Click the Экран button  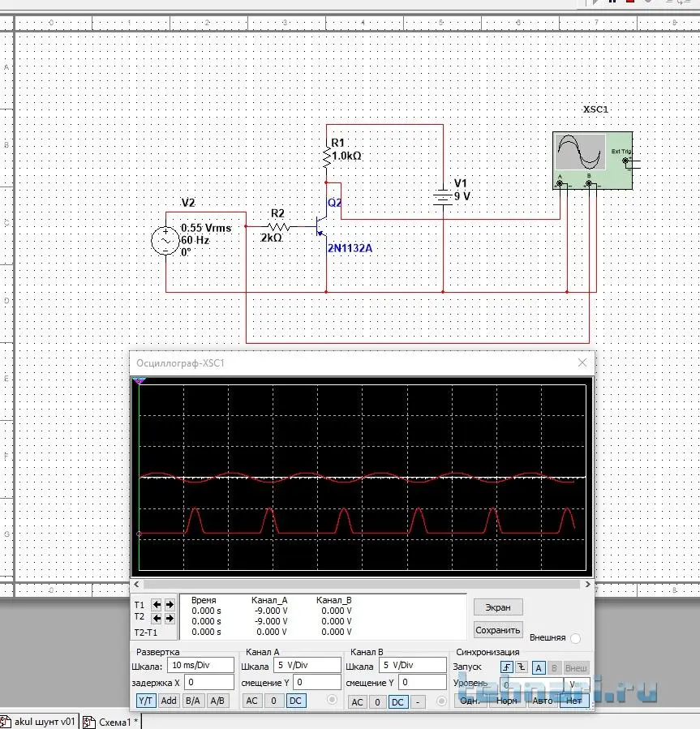pos(498,607)
